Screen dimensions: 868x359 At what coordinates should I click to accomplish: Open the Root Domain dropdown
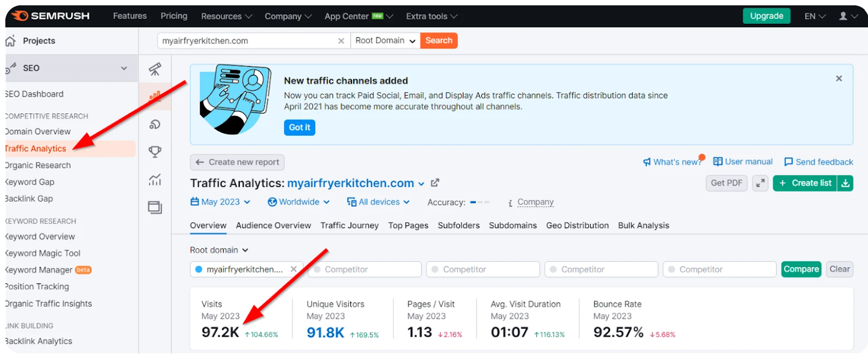point(385,41)
